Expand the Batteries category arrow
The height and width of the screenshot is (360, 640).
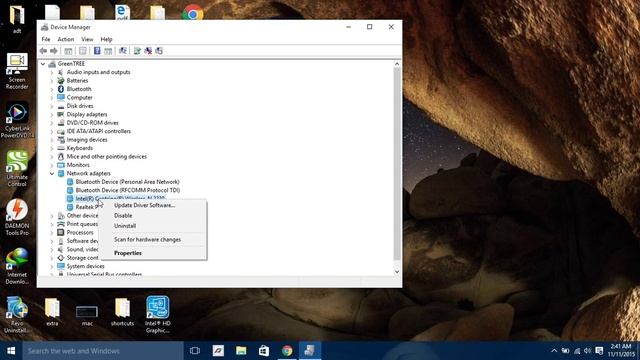point(52,81)
